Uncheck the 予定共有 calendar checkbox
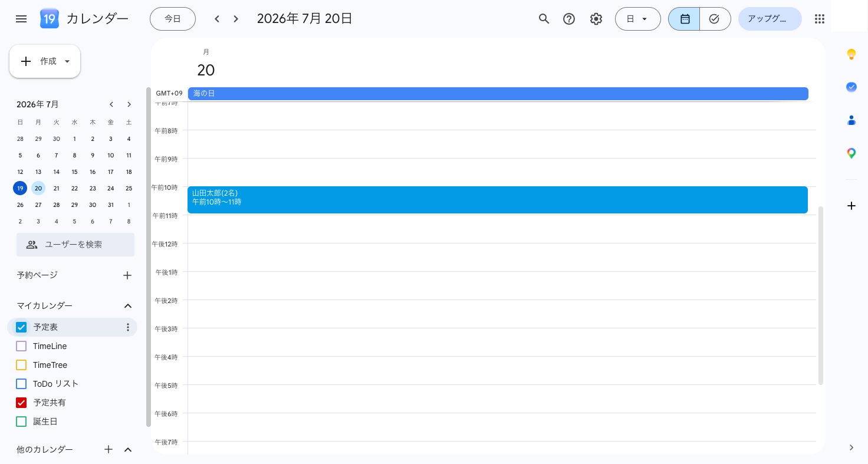 coord(21,403)
